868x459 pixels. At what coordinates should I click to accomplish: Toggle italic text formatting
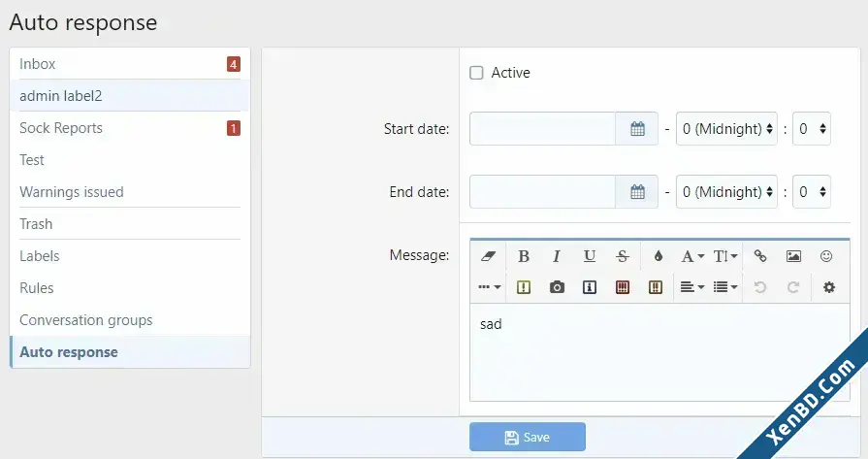[557, 256]
